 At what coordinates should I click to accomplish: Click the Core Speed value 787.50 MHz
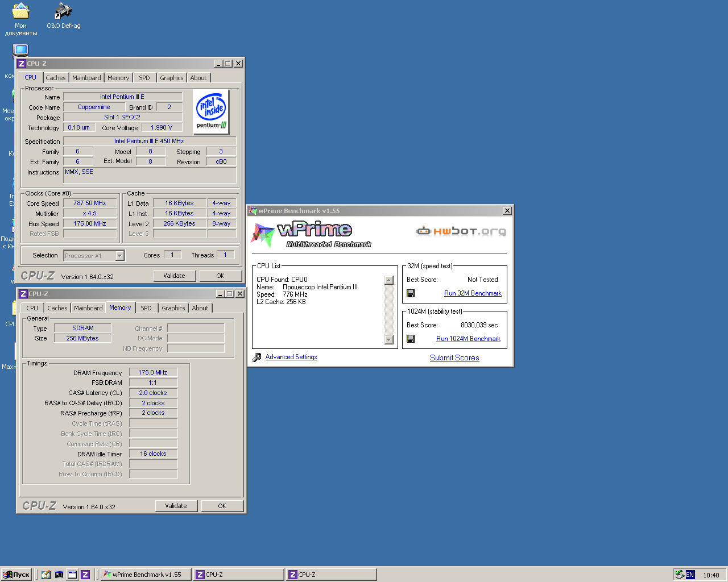click(x=90, y=203)
